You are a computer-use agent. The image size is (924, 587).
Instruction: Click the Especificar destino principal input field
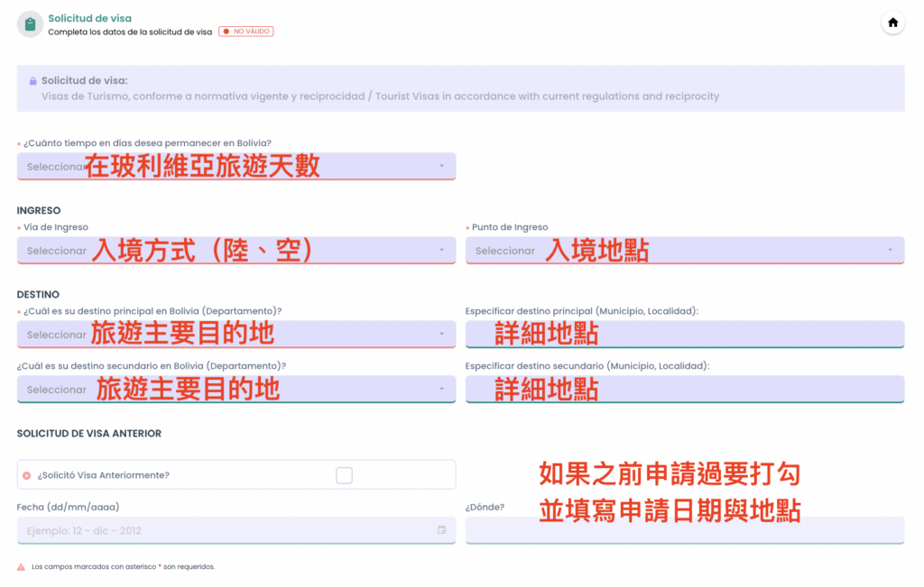click(x=685, y=335)
